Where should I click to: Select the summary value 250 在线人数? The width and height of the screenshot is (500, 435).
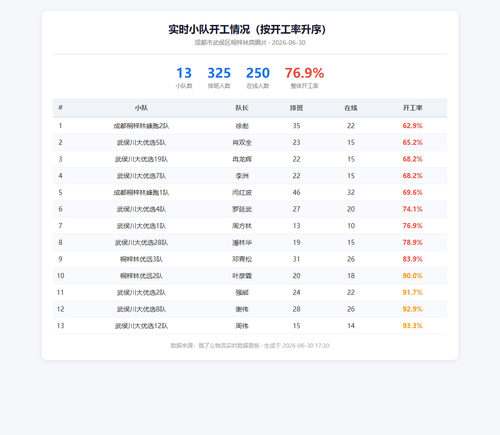[258, 73]
